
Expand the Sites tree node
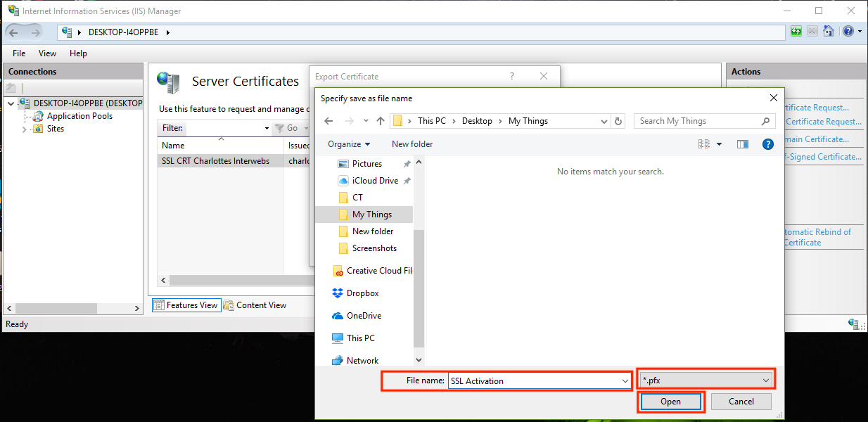(x=25, y=129)
